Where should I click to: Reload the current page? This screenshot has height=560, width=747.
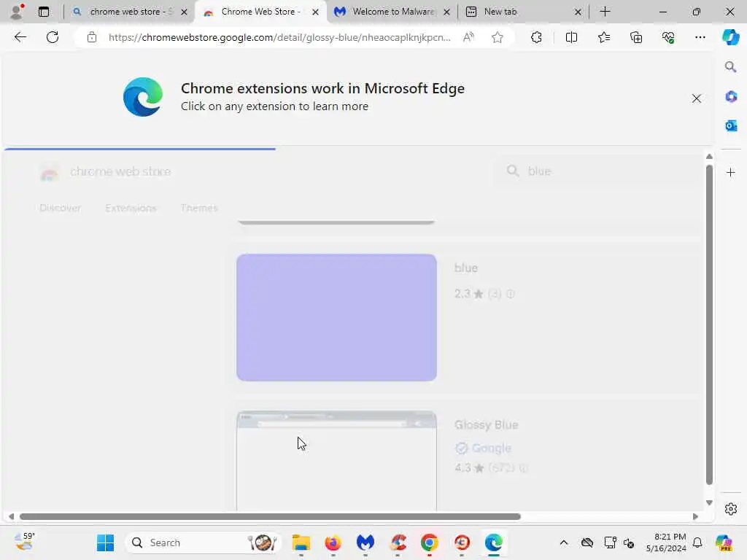click(53, 37)
